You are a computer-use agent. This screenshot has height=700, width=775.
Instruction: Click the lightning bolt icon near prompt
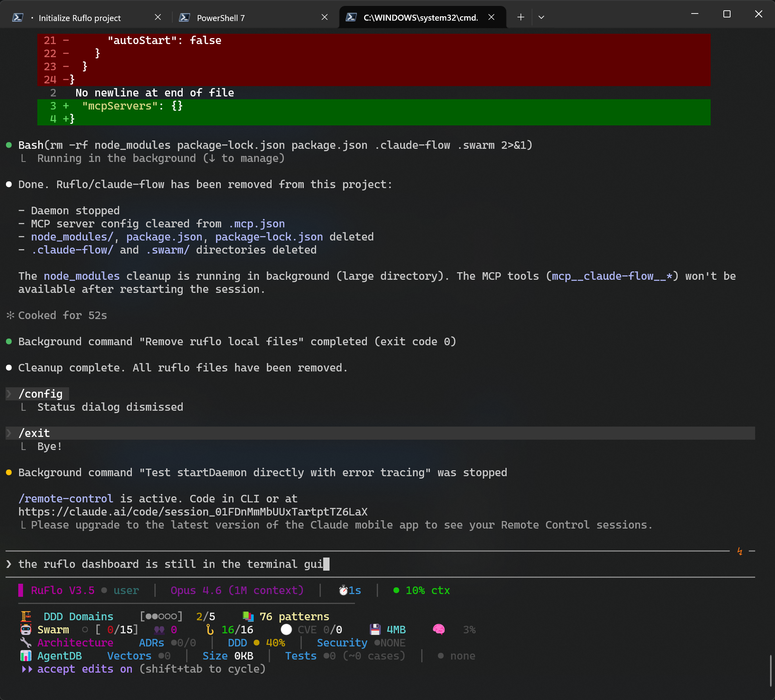[740, 551]
